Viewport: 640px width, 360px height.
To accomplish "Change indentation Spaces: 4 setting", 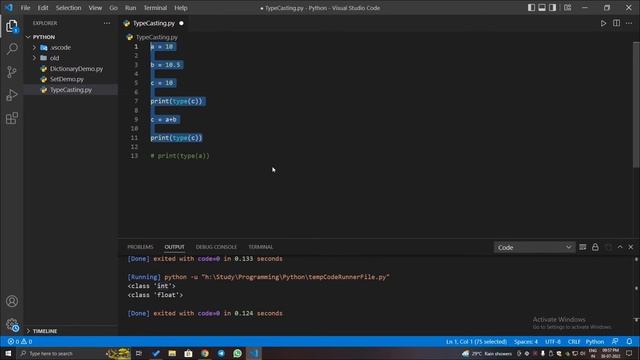I will (x=526, y=341).
